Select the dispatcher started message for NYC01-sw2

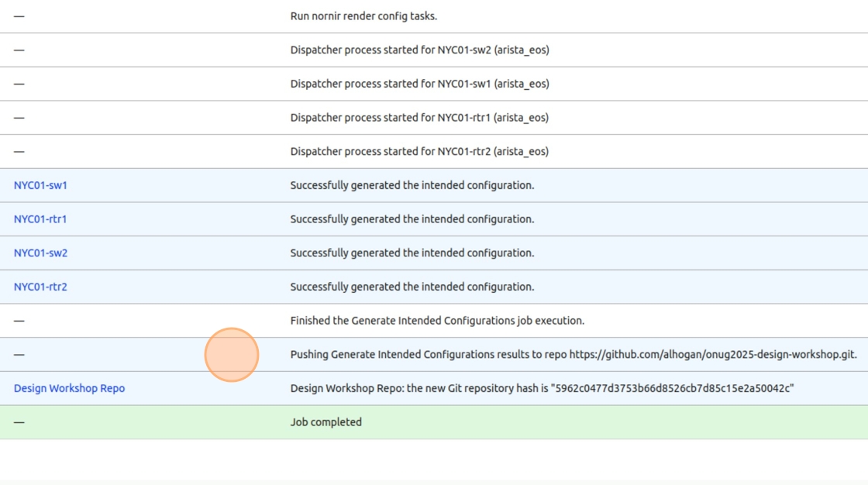click(419, 50)
